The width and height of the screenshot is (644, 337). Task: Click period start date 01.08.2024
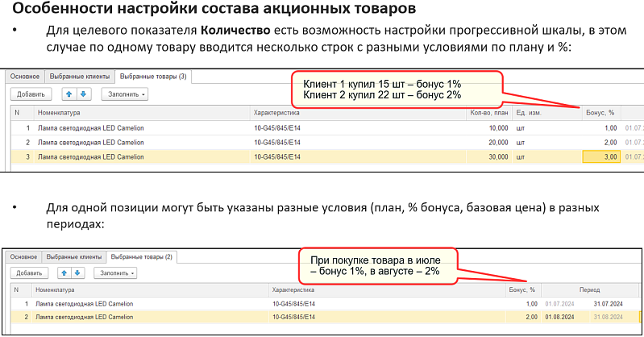tap(559, 318)
